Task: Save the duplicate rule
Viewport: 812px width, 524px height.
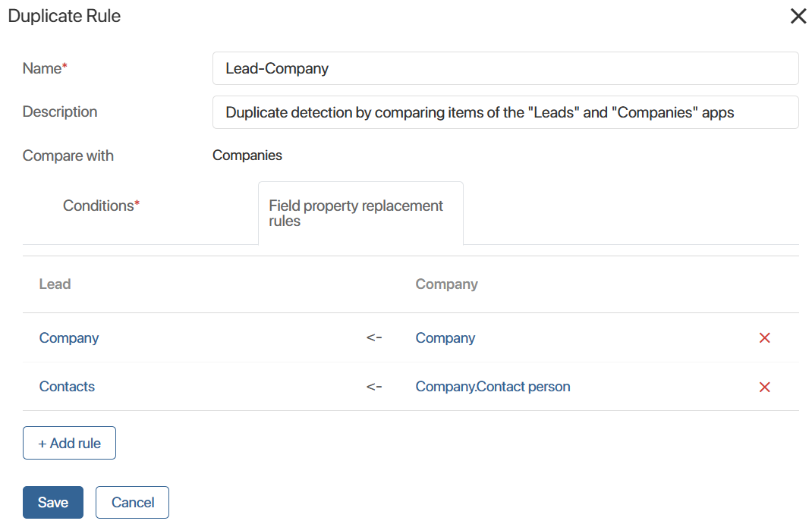Action: click(52, 502)
